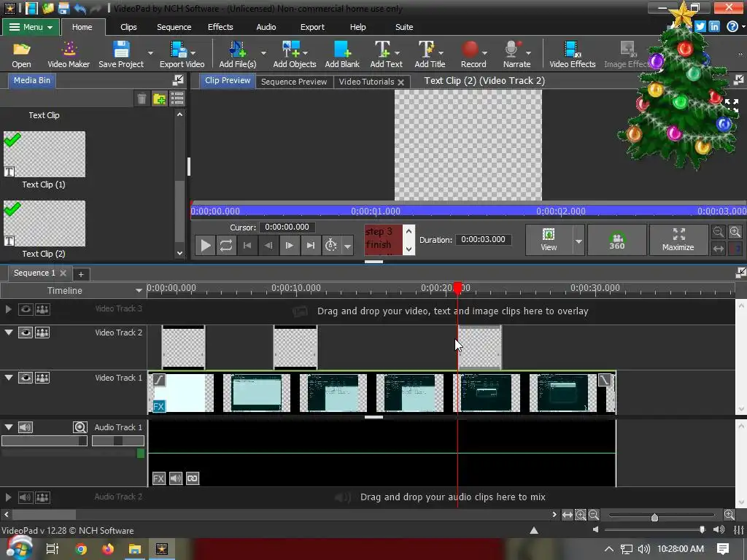Open fade-out transition icon on last clip
This screenshot has width=747, height=560.
pyautogui.click(x=604, y=380)
